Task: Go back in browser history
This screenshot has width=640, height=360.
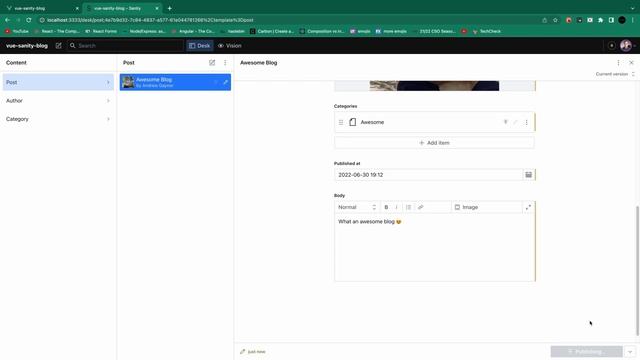Action: 7,20
